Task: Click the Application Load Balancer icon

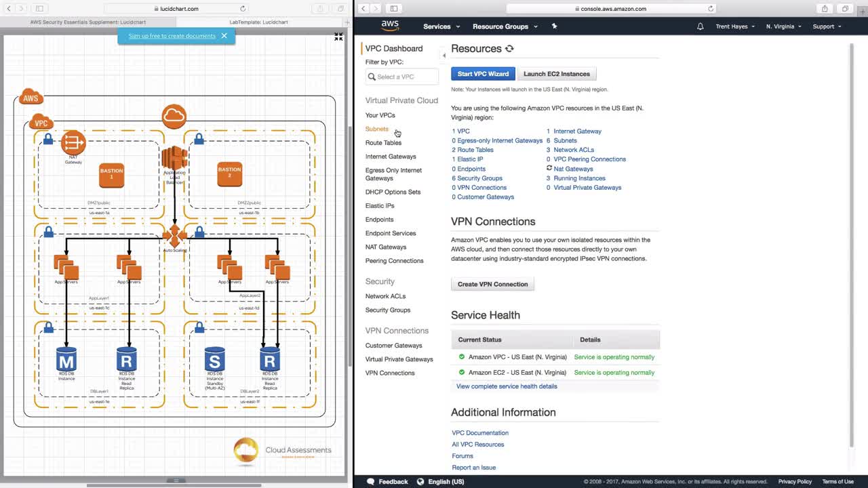Action: tap(174, 159)
